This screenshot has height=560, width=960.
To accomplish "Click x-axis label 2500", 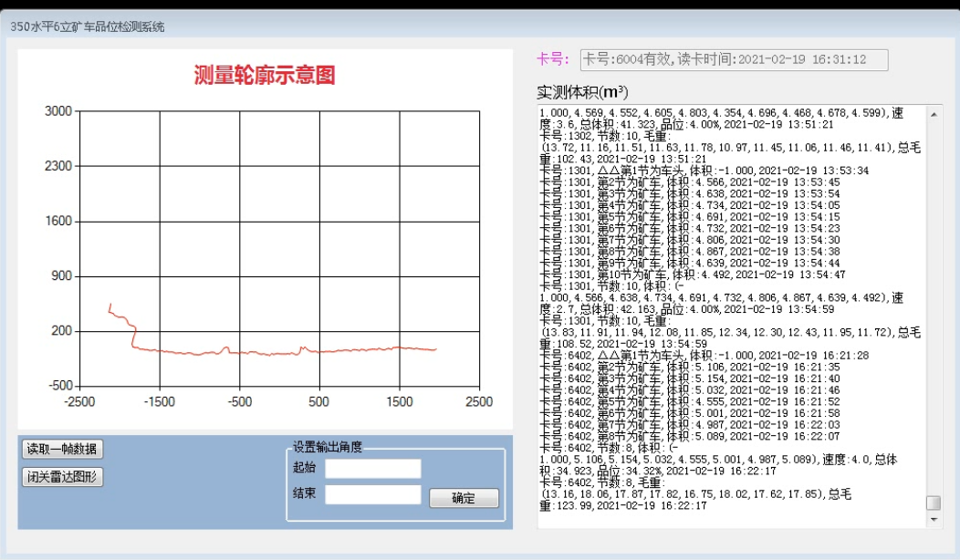I will tap(479, 402).
